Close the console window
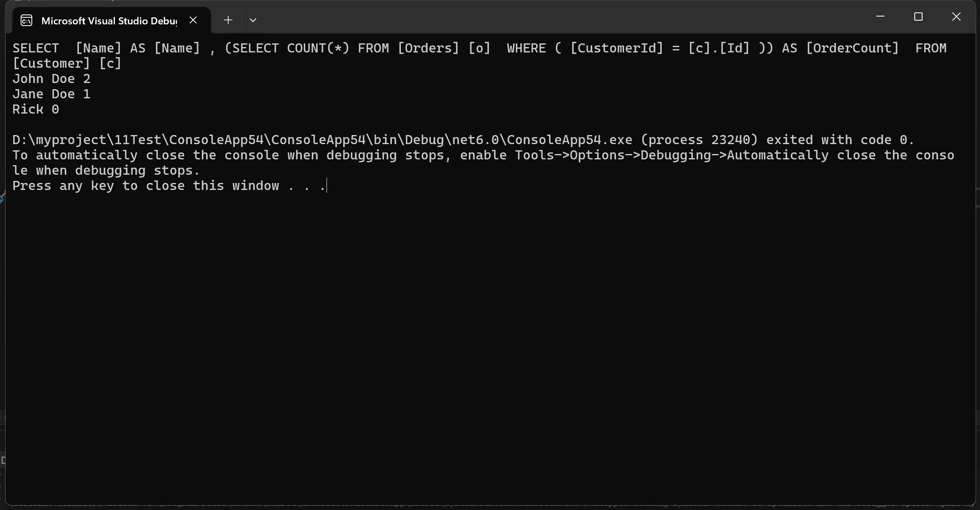This screenshot has width=980, height=510. pos(956,17)
